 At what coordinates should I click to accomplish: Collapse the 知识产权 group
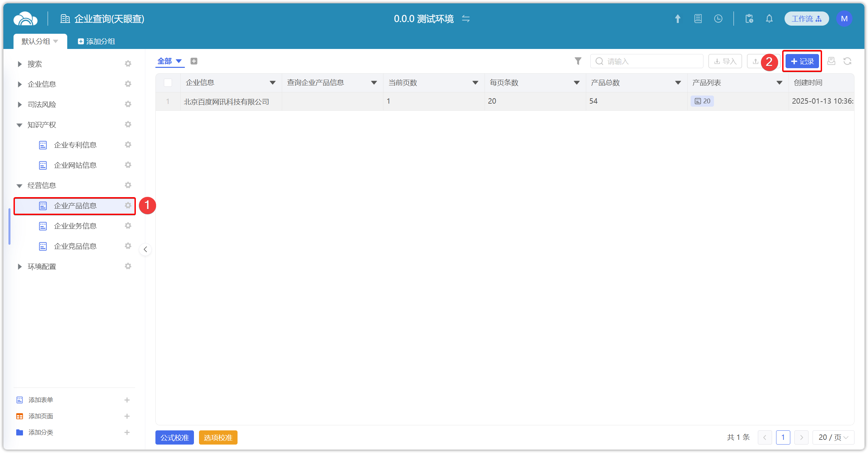pos(20,125)
